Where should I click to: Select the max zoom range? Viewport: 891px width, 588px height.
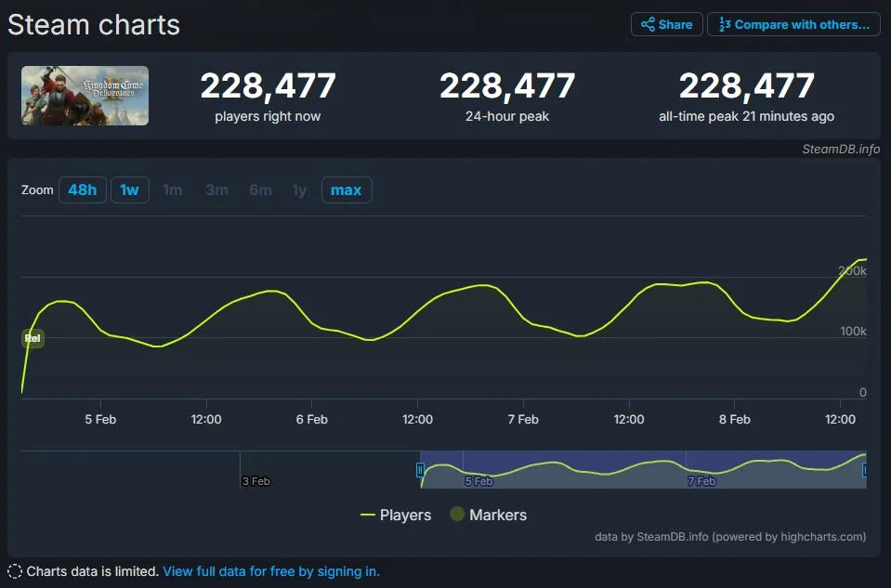click(346, 190)
